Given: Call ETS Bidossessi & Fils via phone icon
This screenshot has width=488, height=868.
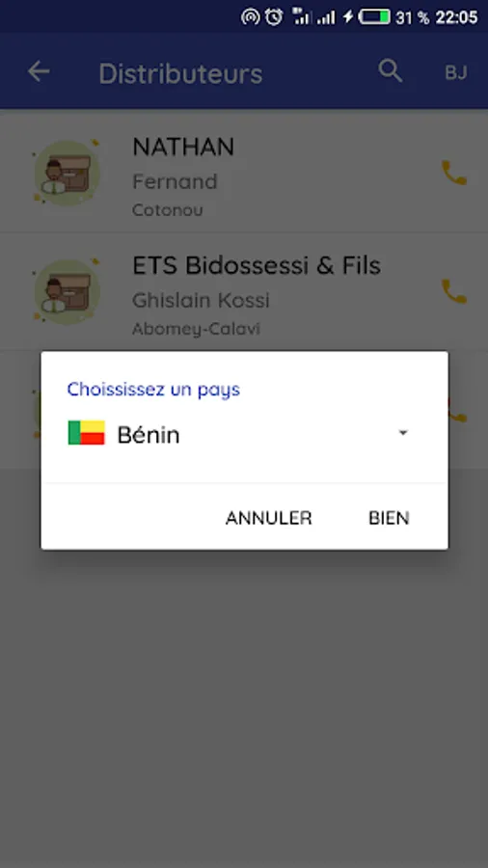Looking at the screenshot, I should click(x=454, y=291).
